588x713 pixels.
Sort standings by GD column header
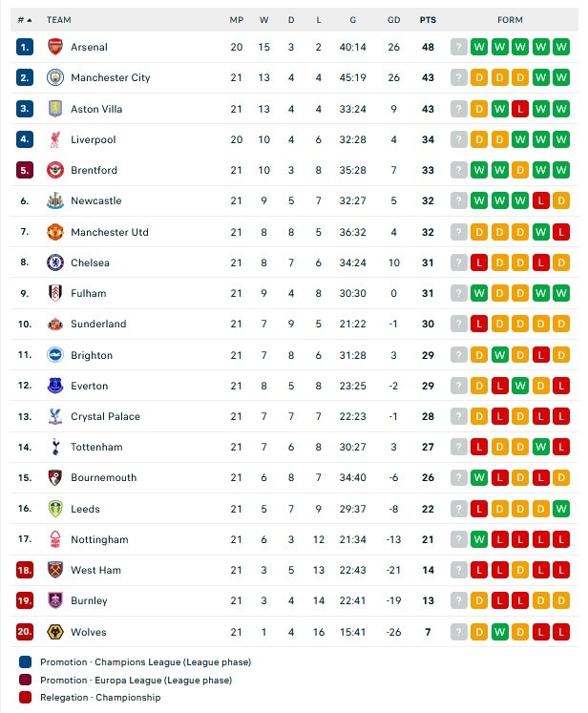tap(394, 19)
